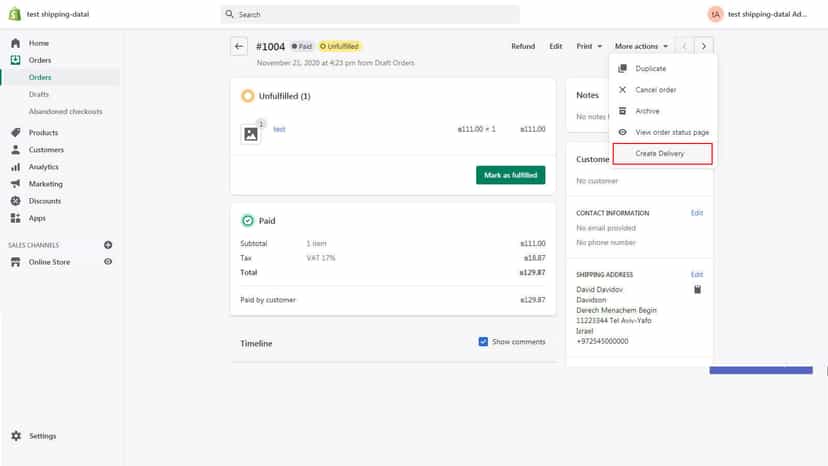Open Orders sub-item in sidebar

click(40, 77)
